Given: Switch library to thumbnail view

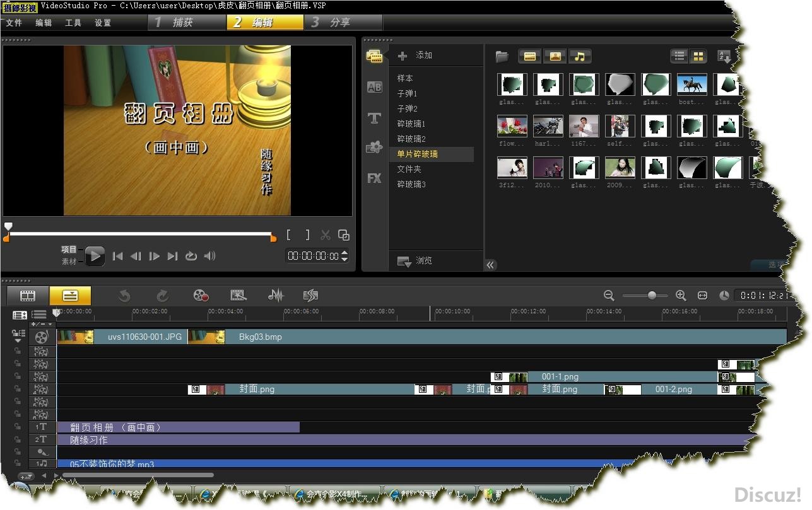Looking at the screenshot, I should coord(698,56).
